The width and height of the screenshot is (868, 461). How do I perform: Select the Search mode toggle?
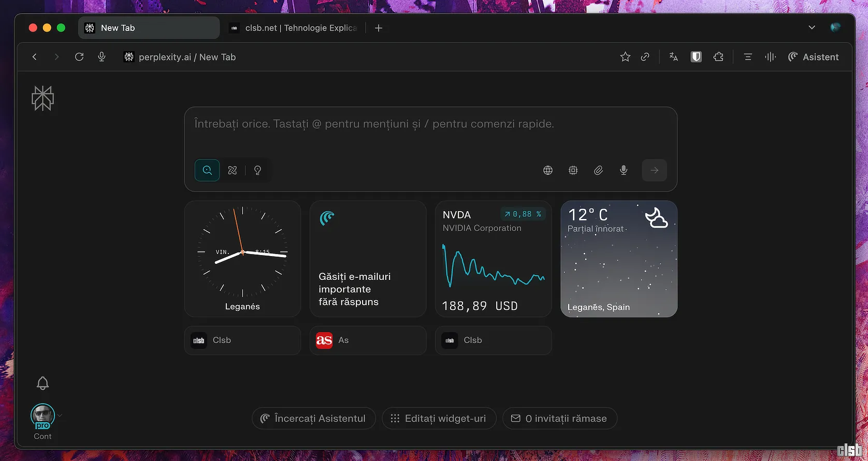[x=207, y=170]
